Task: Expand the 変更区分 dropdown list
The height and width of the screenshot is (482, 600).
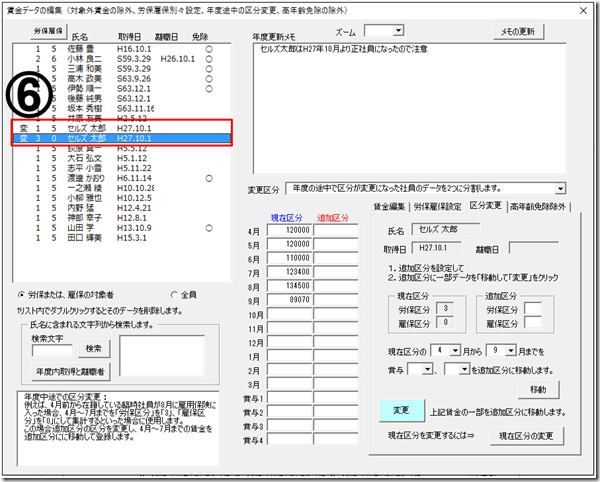Action: tap(560, 189)
